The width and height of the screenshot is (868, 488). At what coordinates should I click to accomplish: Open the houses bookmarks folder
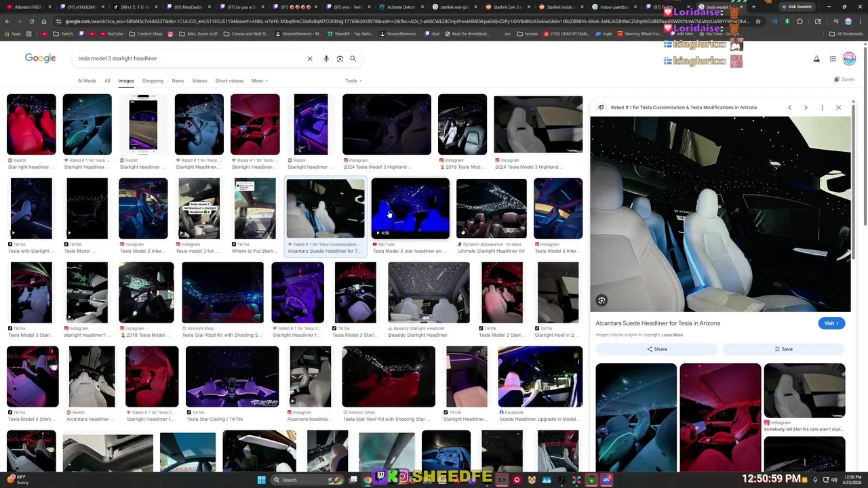pyautogui.click(x=526, y=34)
